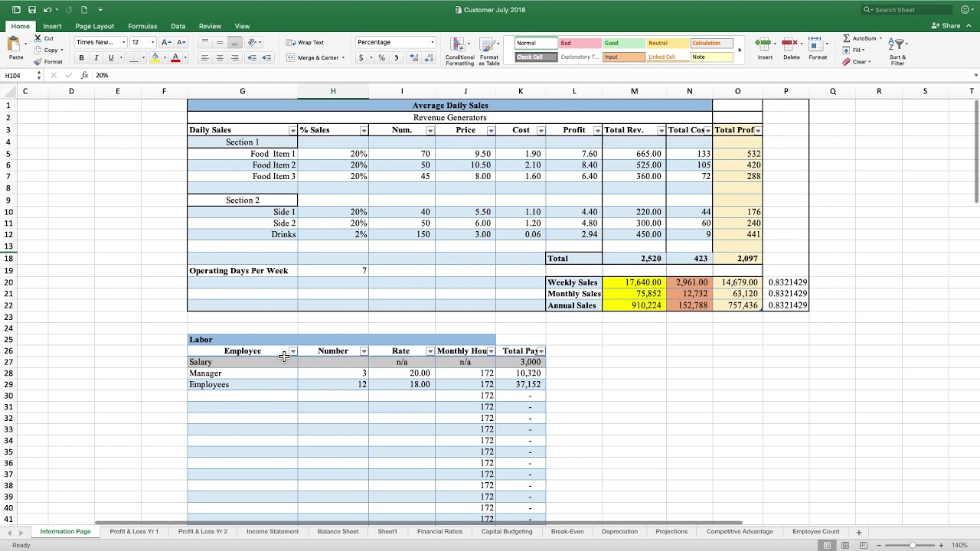Increase decimal places
Screen dimensions: 980x551
tap(414, 57)
